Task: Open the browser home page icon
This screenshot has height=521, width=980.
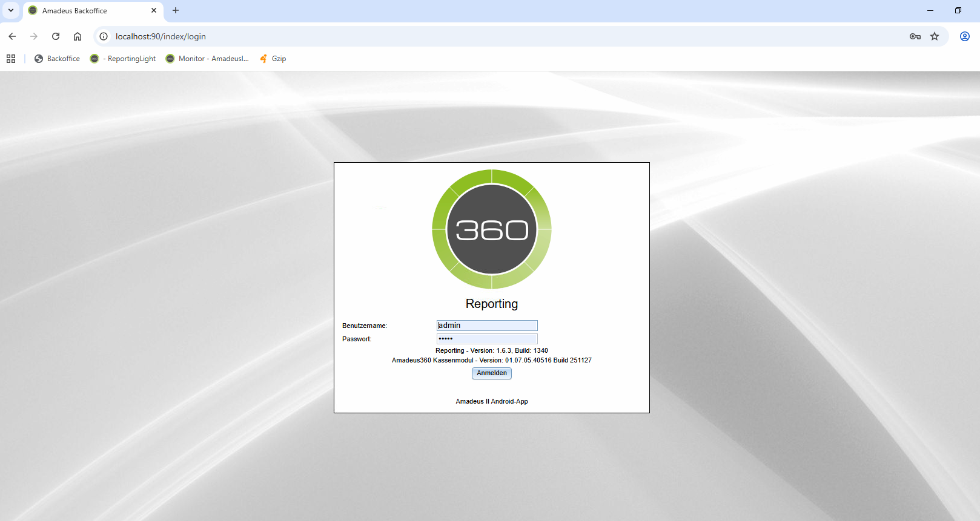Action: coord(78,36)
